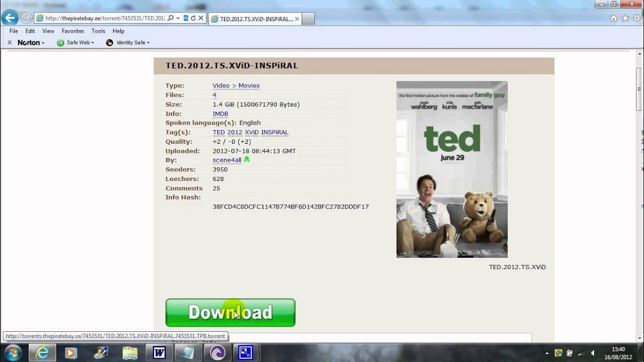The height and width of the screenshot is (362, 644).
Task: Click the XViD tag link
Action: pyautogui.click(x=252, y=132)
